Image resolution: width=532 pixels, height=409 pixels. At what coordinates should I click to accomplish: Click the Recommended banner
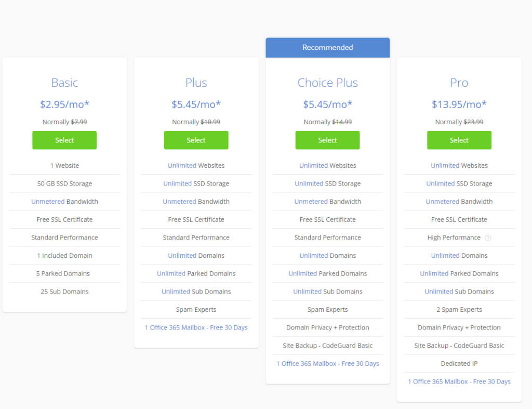click(328, 47)
